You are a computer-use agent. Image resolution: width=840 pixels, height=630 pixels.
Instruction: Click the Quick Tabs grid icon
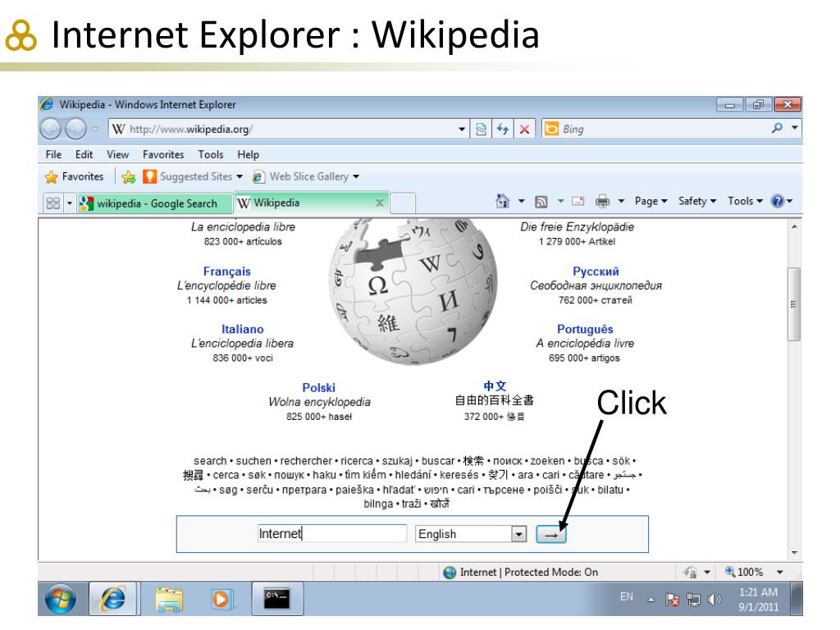(x=53, y=203)
